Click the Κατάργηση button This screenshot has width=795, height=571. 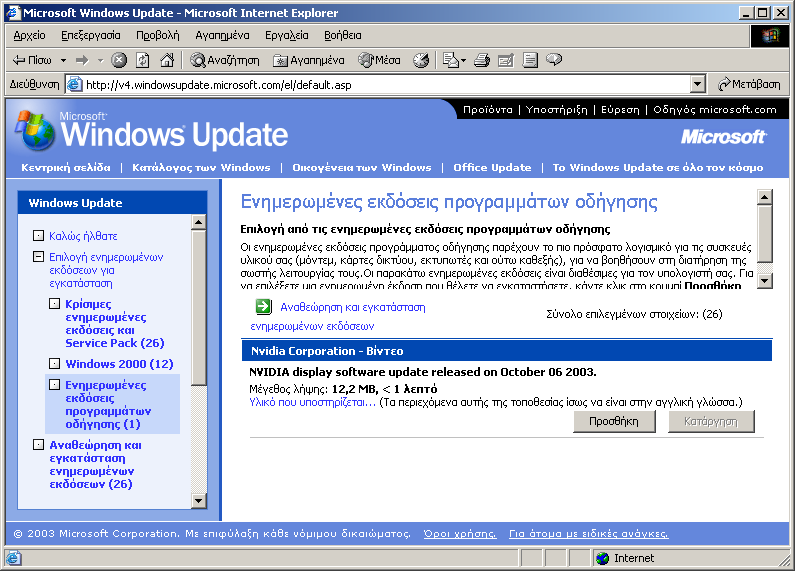pyautogui.click(x=711, y=421)
